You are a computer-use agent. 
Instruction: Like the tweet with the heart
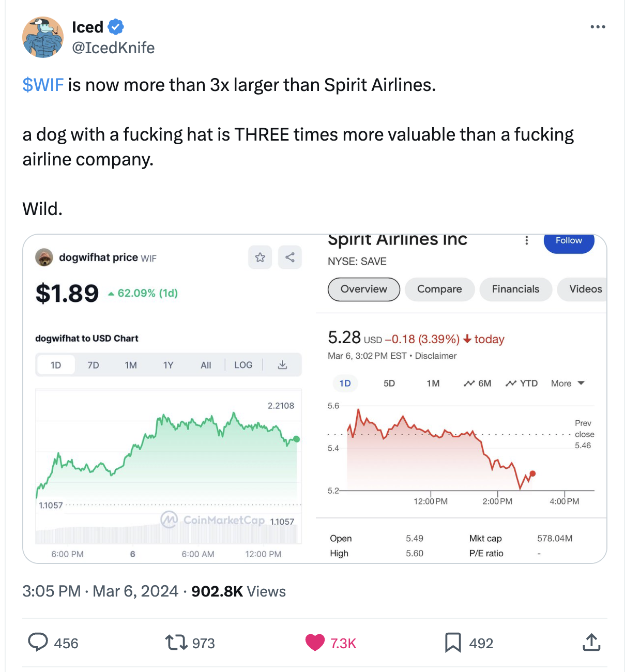pyautogui.click(x=314, y=643)
